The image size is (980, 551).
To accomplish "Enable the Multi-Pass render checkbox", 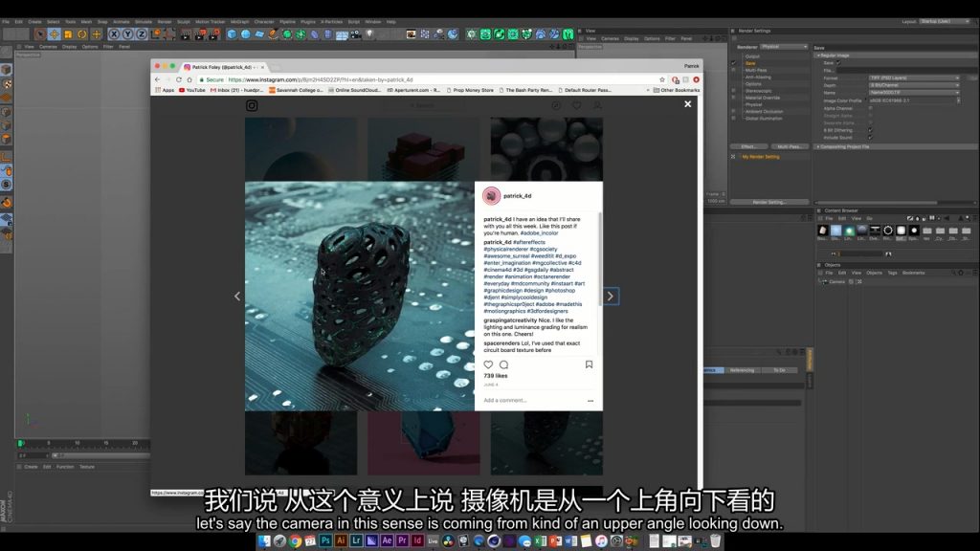I will [734, 70].
